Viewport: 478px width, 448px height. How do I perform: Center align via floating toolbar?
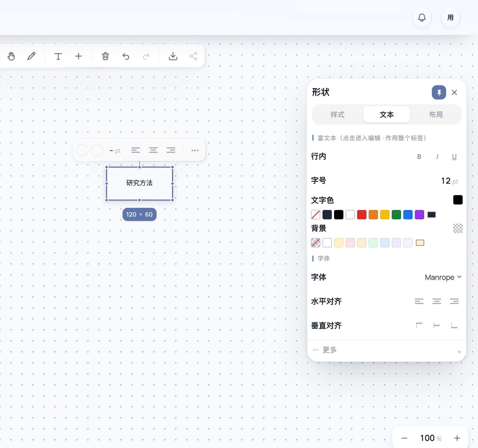tap(153, 150)
